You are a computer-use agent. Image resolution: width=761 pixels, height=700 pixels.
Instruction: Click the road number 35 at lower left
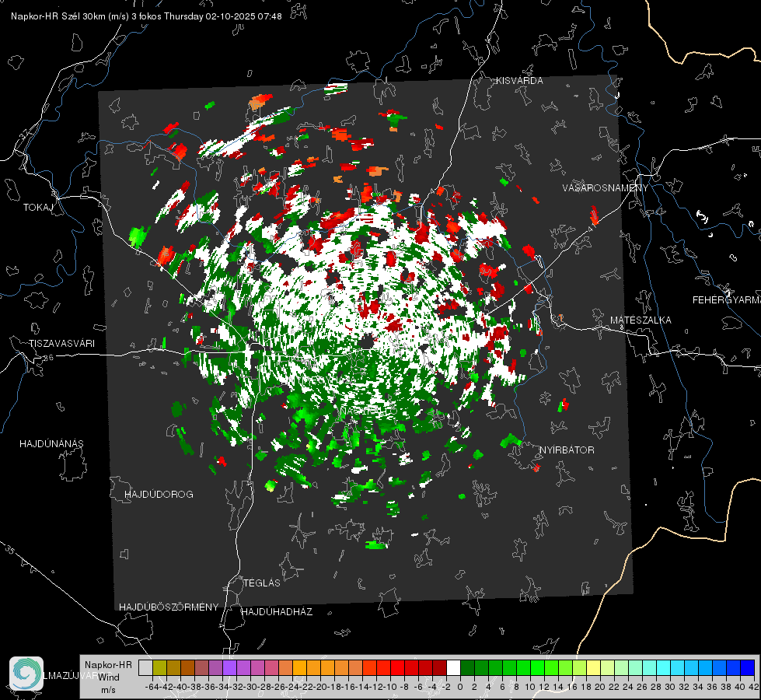tap(9, 549)
